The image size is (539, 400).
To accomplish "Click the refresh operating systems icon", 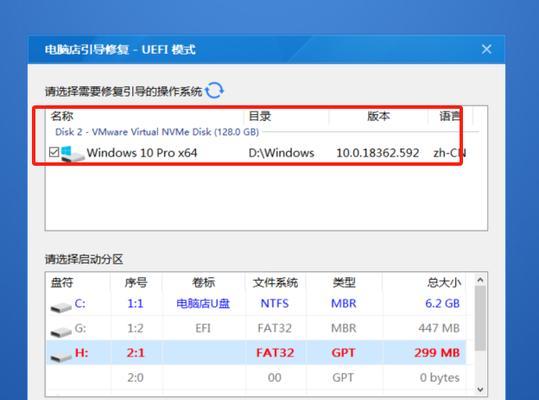I will (214, 90).
